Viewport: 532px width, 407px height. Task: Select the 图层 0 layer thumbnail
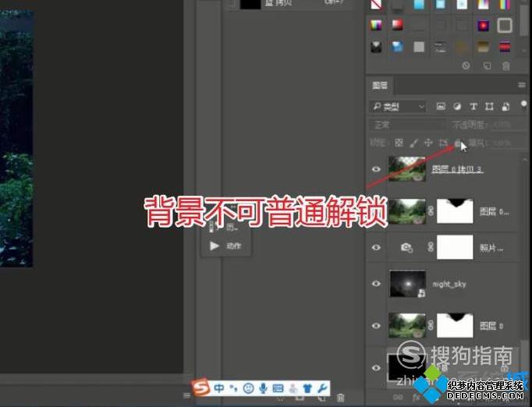tap(407, 325)
